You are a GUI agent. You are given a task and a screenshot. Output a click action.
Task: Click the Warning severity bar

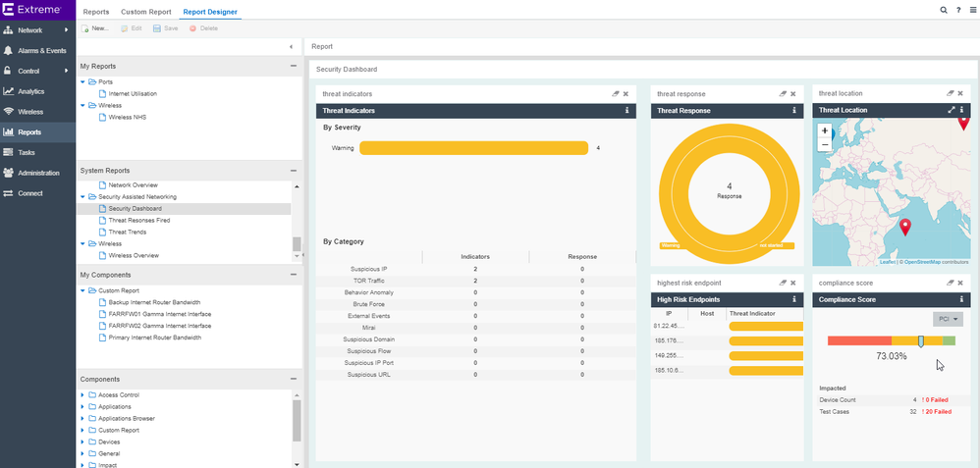point(473,148)
